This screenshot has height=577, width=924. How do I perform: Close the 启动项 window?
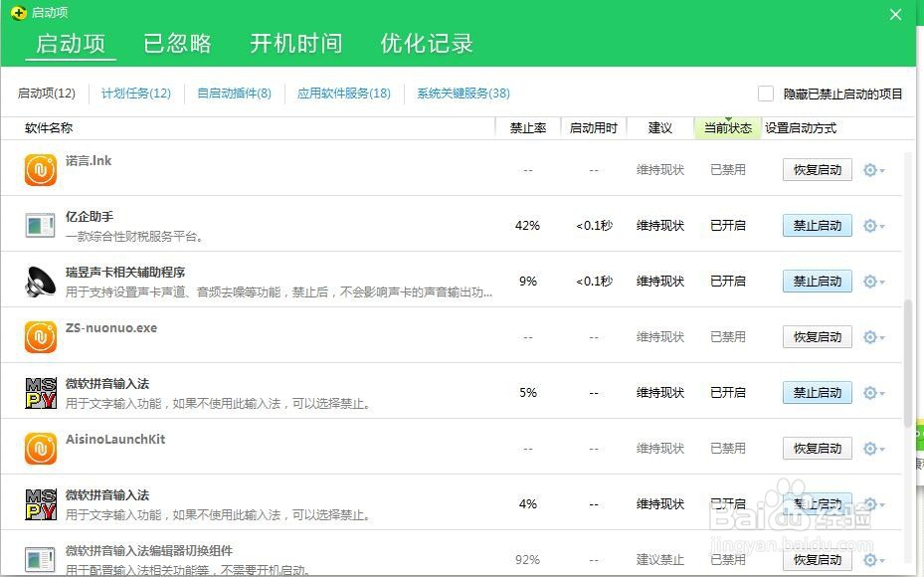coord(896,15)
